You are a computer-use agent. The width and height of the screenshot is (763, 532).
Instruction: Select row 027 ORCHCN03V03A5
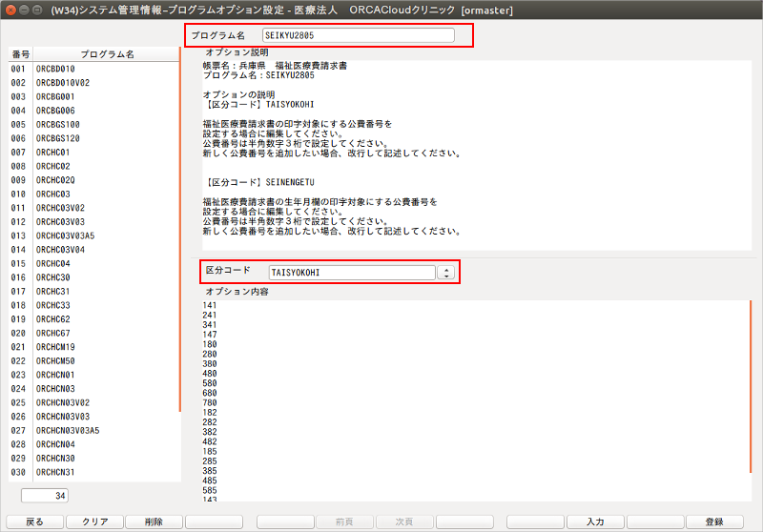[68, 430]
